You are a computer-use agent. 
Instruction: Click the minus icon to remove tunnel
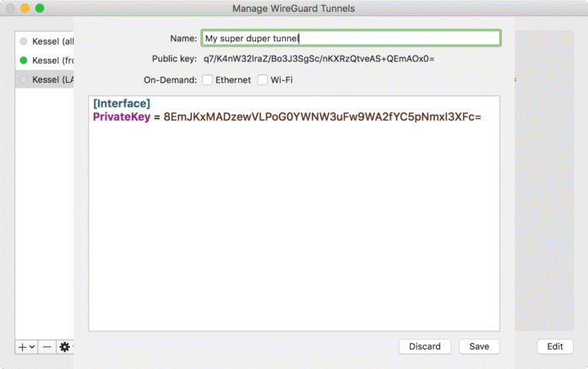[46, 346]
